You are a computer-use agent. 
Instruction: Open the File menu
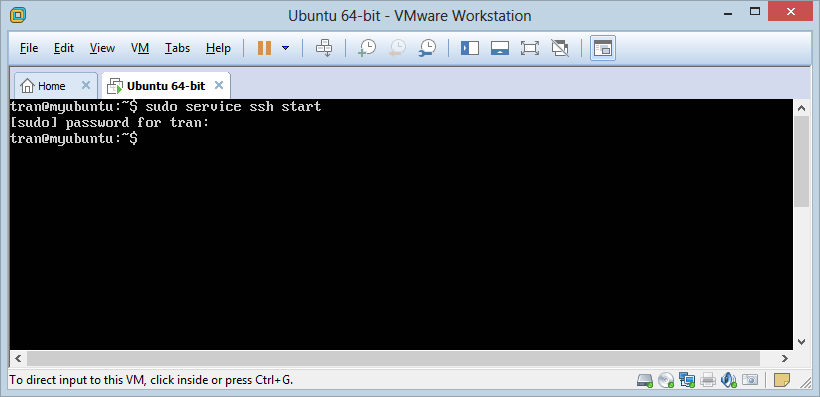(x=29, y=48)
